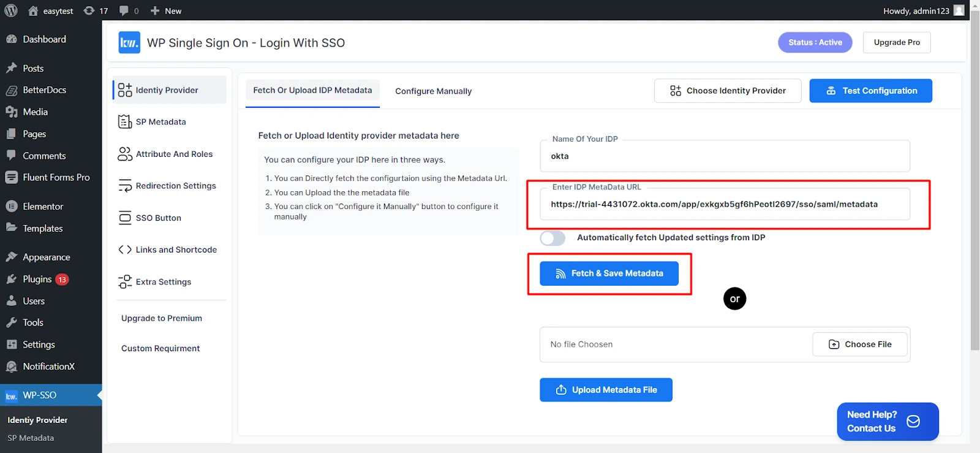
Task: Click the Choose File button
Action: (860, 345)
